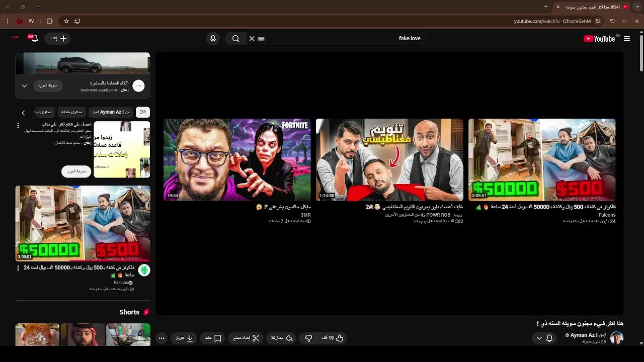Open the browser extensions puzzle icon
Image resolution: width=644 pixels, height=362 pixels.
click(x=50, y=21)
